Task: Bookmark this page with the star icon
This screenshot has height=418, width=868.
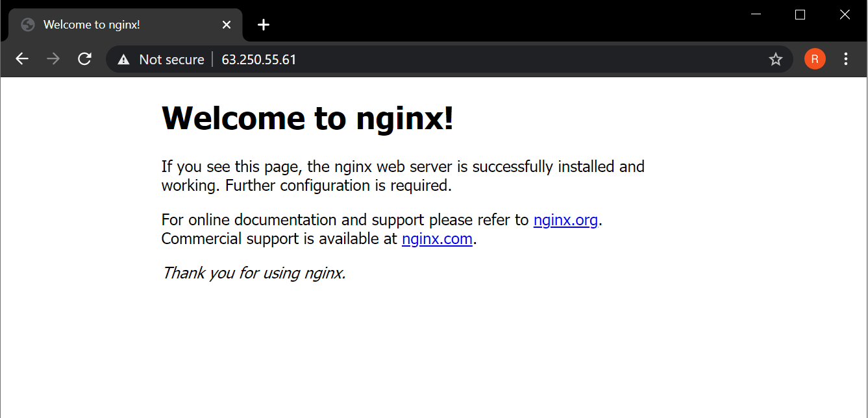Action: (776, 60)
